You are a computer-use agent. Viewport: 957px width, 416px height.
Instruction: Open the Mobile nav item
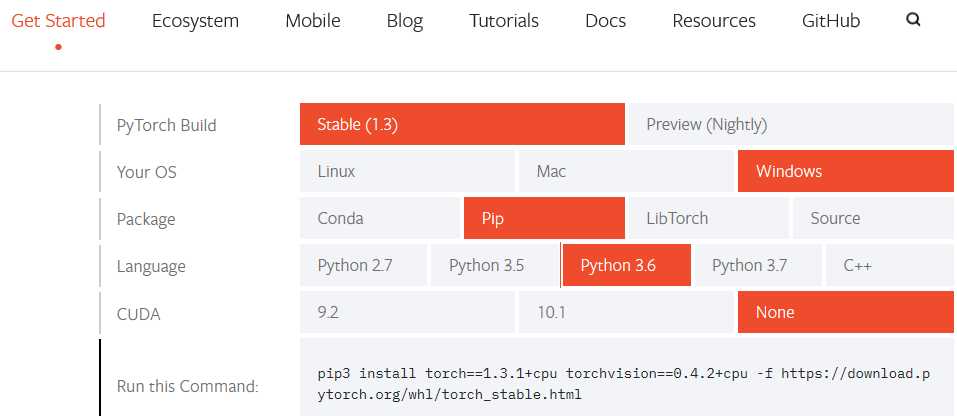(x=312, y=21)
